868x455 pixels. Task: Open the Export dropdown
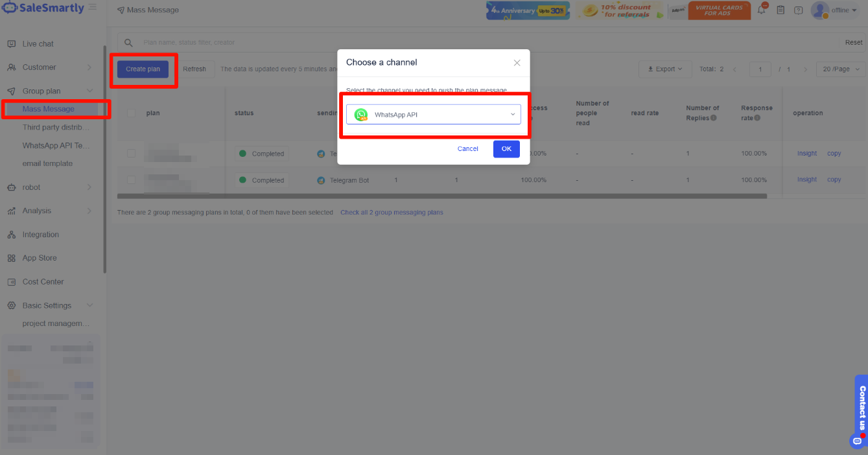click(665, 69)
